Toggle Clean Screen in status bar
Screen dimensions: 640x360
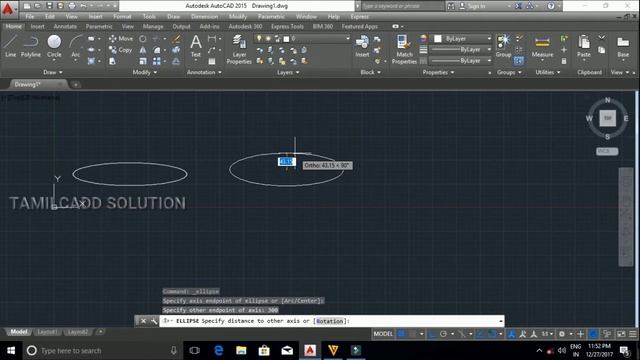(621, 334)
